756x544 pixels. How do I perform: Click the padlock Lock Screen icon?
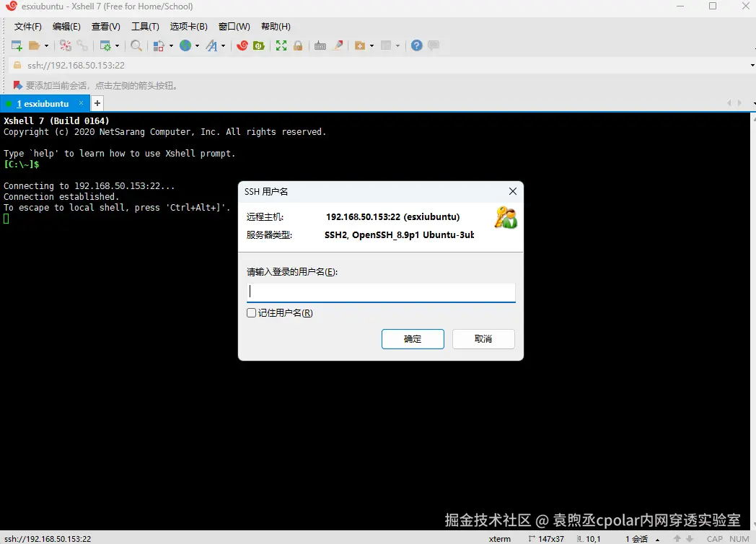[x=298, y=45]
